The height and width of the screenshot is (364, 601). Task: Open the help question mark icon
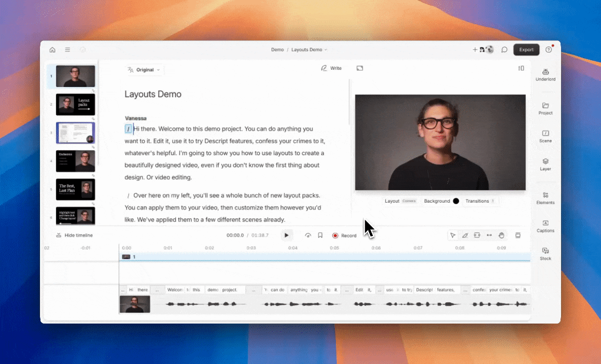pos(548,50)
